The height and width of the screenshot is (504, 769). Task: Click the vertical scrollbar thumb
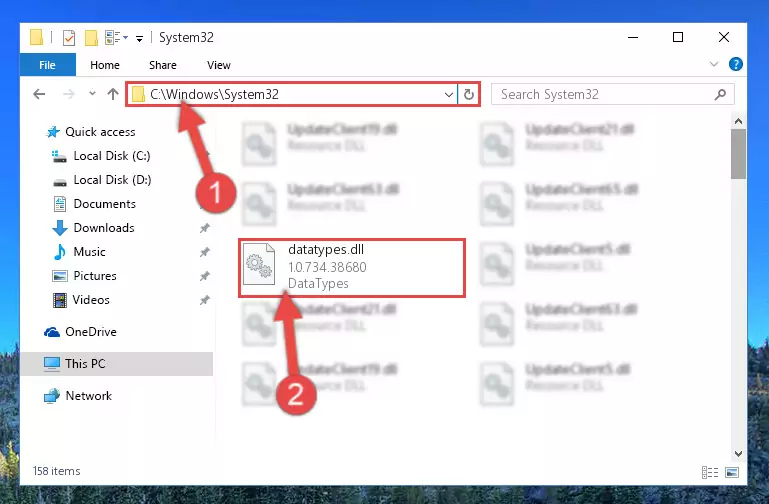pos(738,154)
